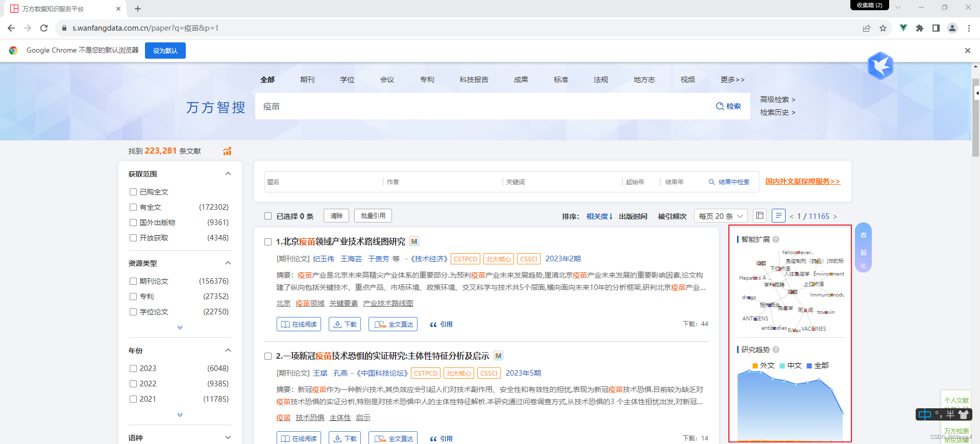This screenshot has width=980, height=444.
Task: Expand the 语种 filter section
Action: point(228,437)
